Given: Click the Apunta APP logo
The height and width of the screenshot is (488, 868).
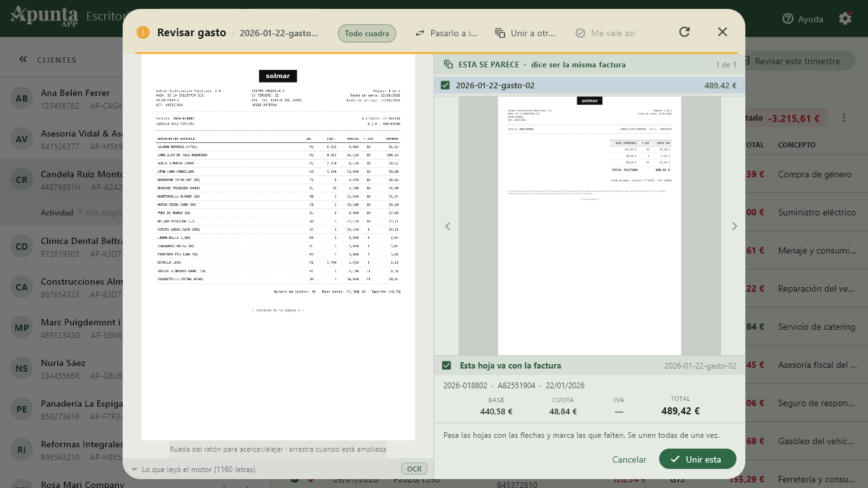Looking at the screenshot, I should pos(43,17).
